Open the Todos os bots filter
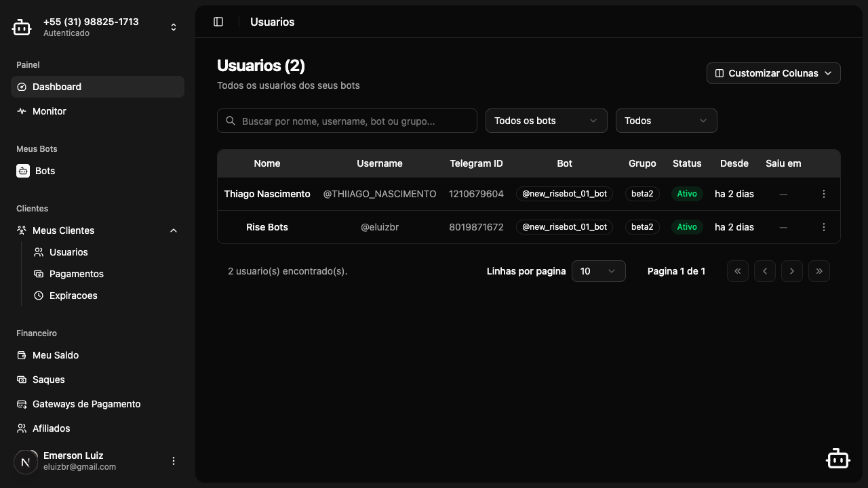Image resolution: width=868 pixels, height=488 pixels. pos(547,121)
